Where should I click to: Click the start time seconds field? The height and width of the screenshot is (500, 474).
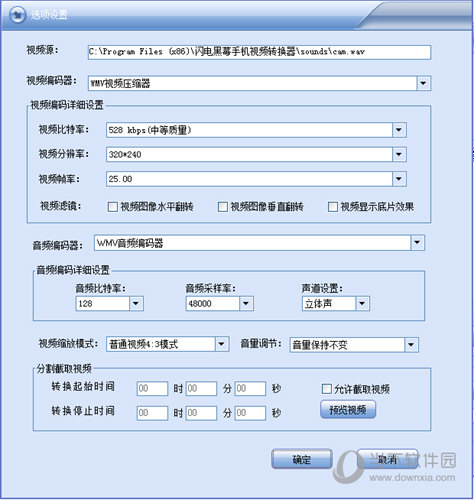click(250, 389)
